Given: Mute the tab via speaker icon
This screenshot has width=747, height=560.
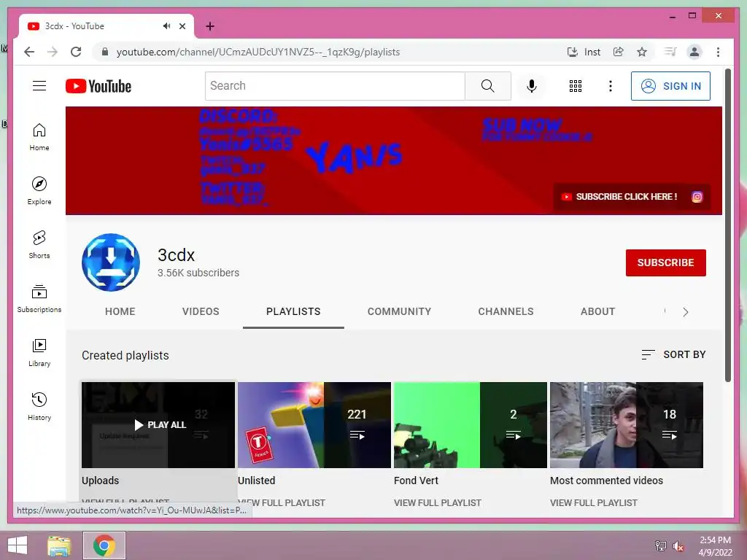Looking at the screenshot, I should (x=166, y=26).
